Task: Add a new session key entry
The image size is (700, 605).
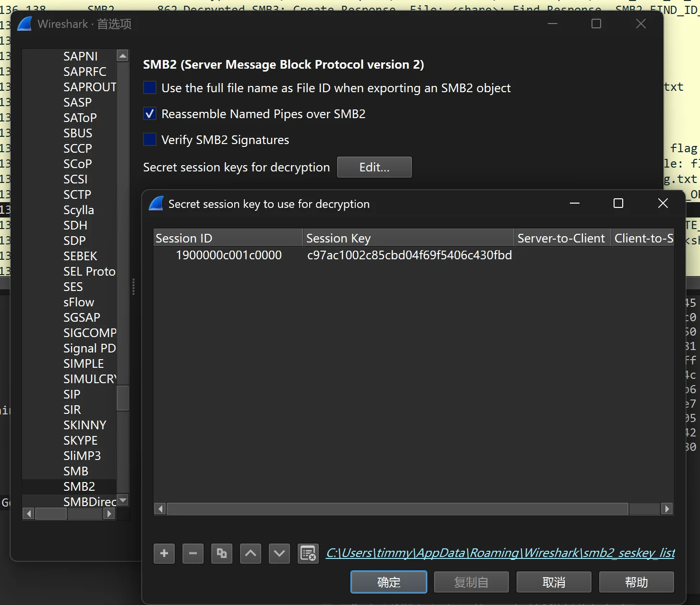Action: click(x=164, y=554)
